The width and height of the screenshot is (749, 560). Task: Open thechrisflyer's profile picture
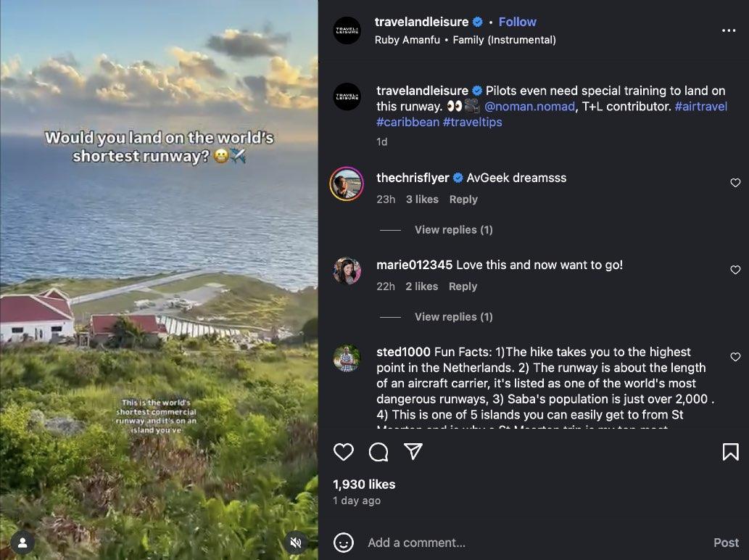point(347,184)
